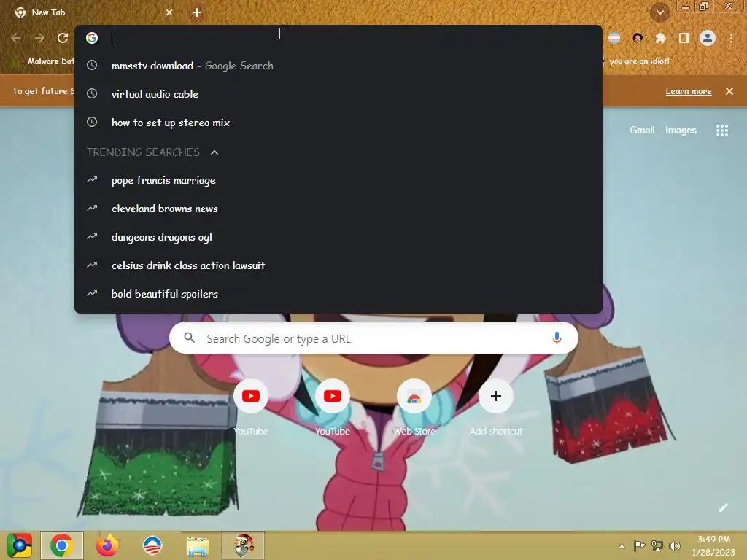The height and width of the screenshot is (560, 747).
Task: Open the first YouTube shortcut
Action: [251, 396]
